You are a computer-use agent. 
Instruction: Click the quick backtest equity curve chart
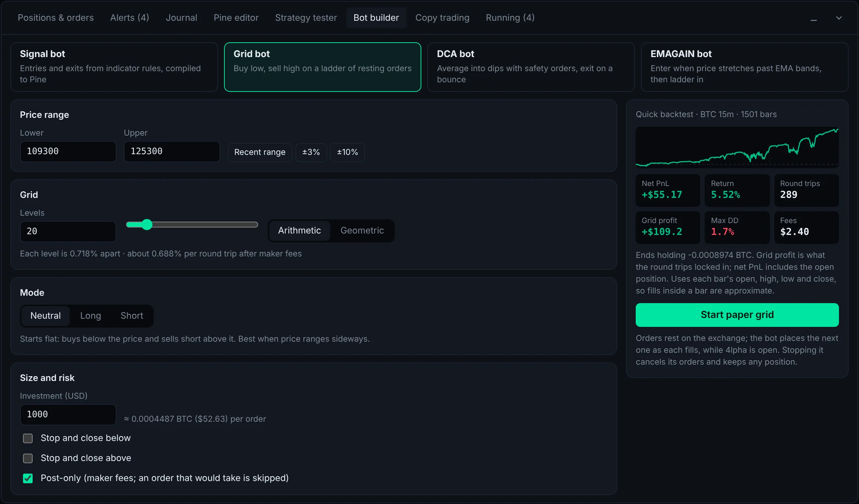(737, 147)
